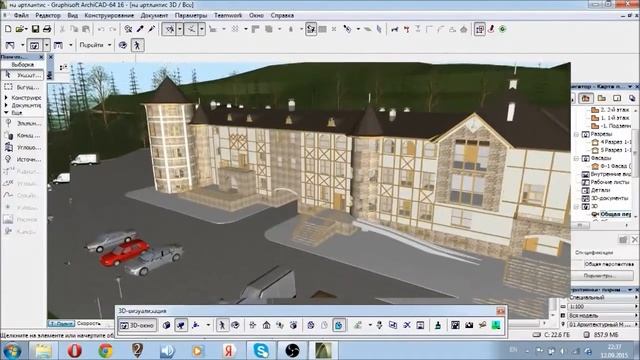This screenshot has height=360, width=640.
Task: Click the Save floppy disk icon
Action: tap(36, 29)
